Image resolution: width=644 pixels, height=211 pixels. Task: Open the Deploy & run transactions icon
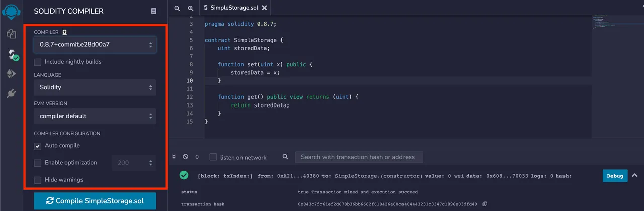click(11, 74)
